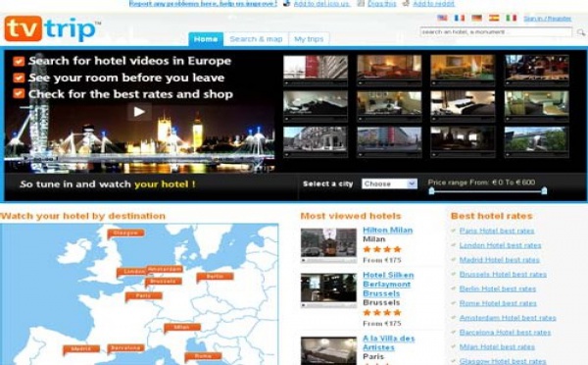Click the minimum price slider handle
588x365 pixels.
[431, 190]
